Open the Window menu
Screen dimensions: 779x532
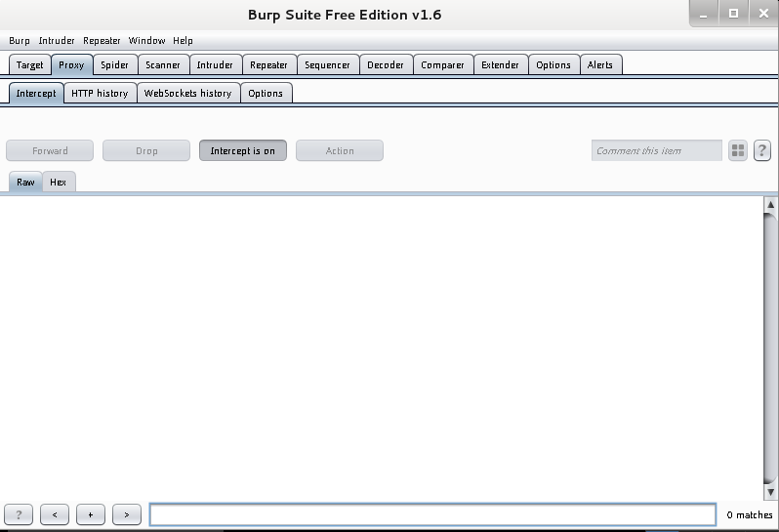click(x=146, y=41)
